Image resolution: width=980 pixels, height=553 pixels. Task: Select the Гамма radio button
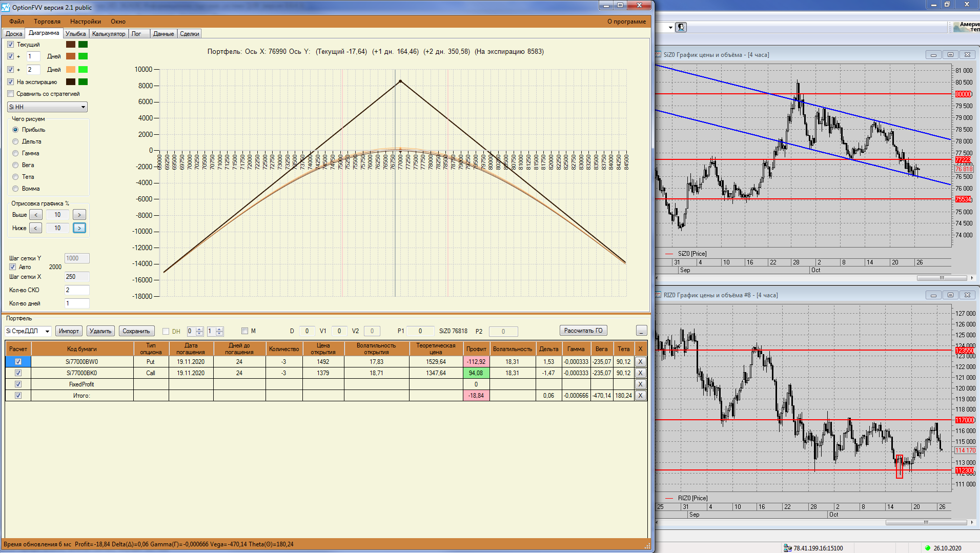(15, 153)
